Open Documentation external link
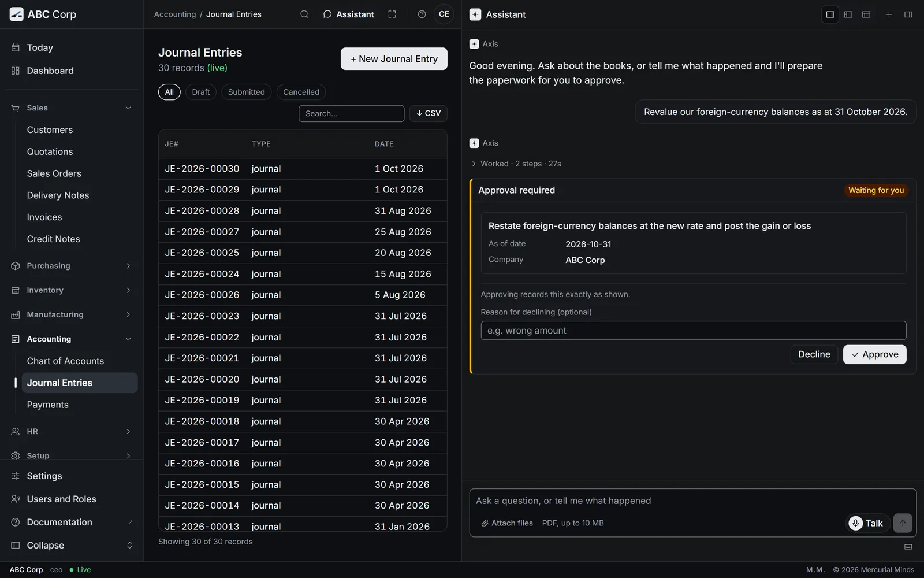The height and width of the screenshot is (578, 924). click(72, 523)
